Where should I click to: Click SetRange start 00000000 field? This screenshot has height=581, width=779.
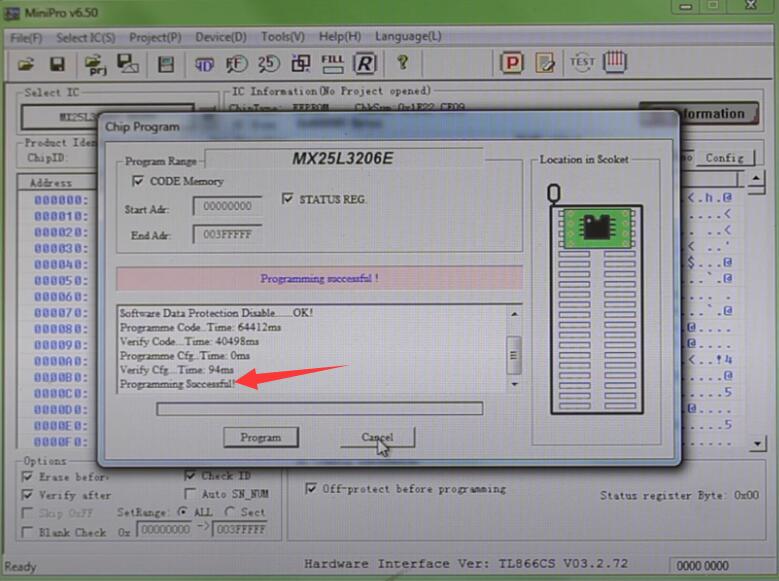click(x=164, y=529)
